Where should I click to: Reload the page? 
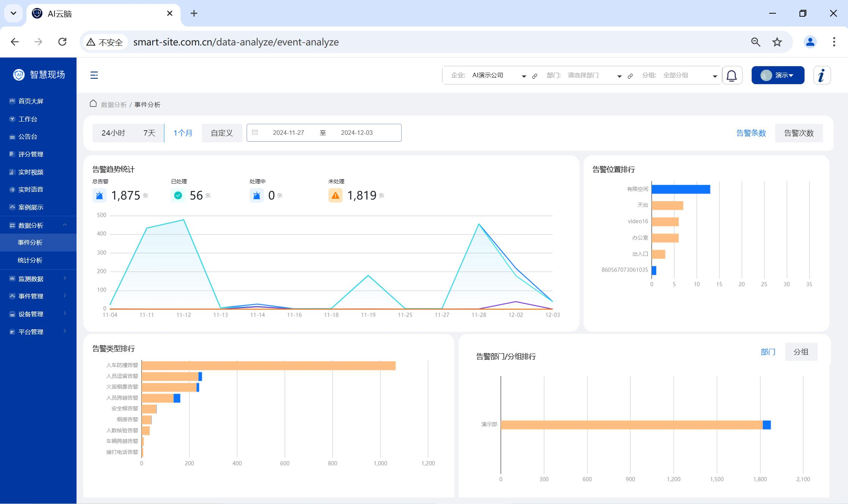tap(63, 42)
